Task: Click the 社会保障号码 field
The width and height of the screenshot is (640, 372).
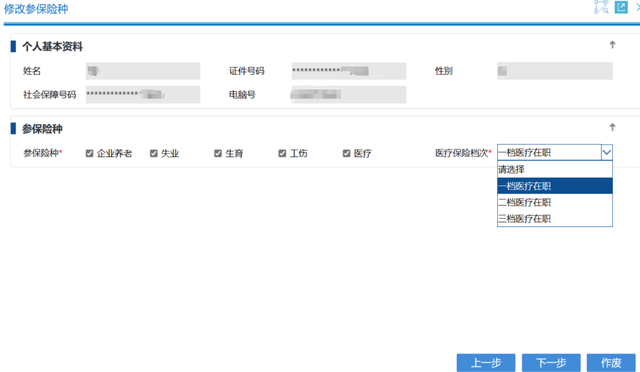Action: click(x=143, y=95)
